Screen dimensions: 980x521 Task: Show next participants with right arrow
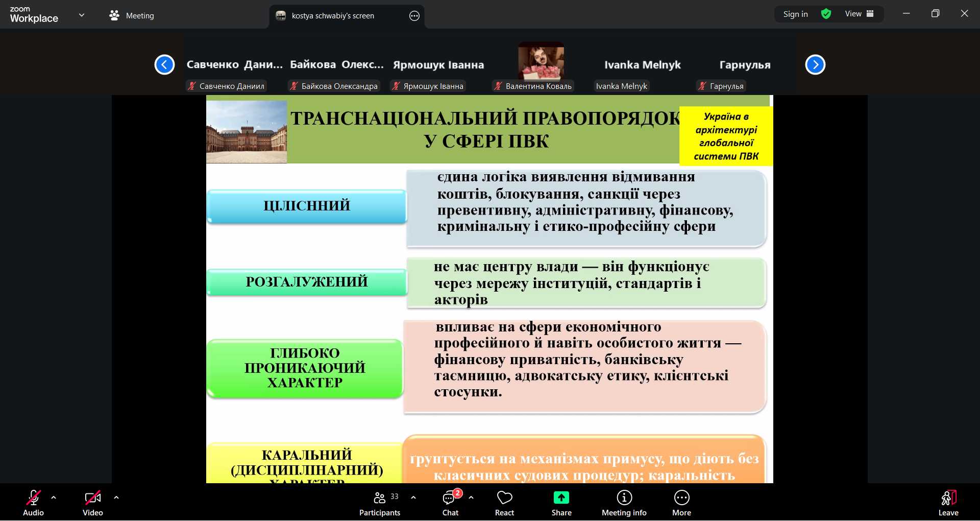click(815, 65)
